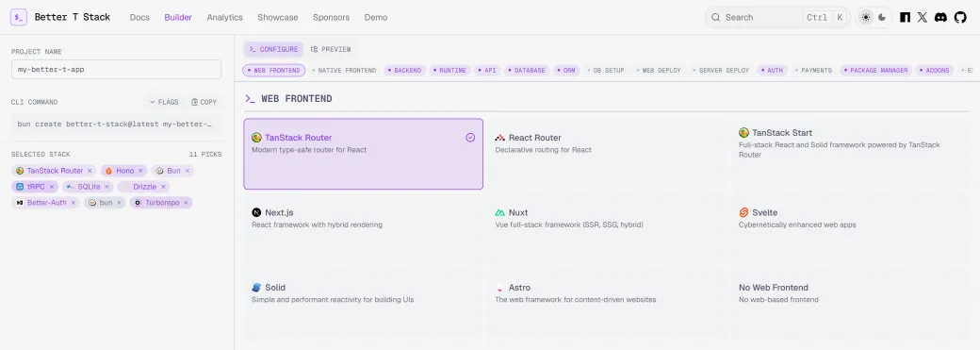Select TanStack Start as web frontend

click(x=851, y=154)
